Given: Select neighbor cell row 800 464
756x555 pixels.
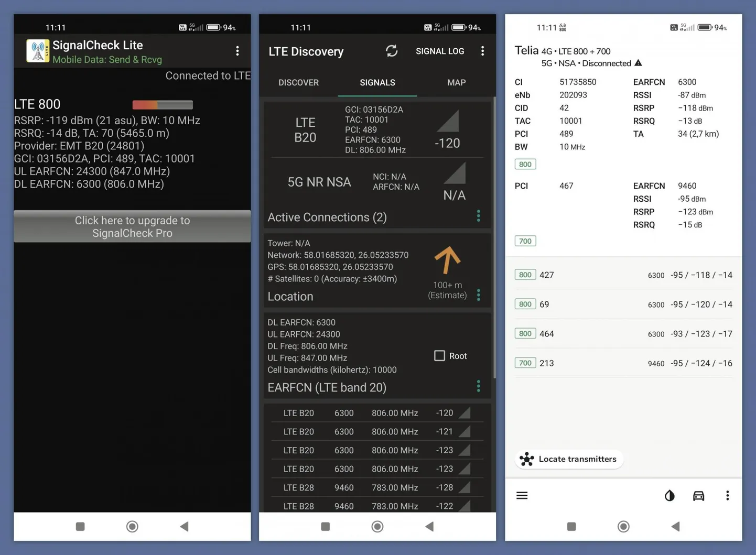Looking at the screenshot, I should (623, 334).
